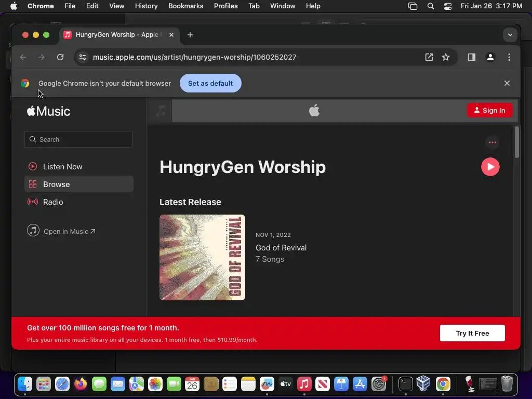Go back to previous page
Image resolution: width=532 pixels, height=399 pixels.
point(23,57)
